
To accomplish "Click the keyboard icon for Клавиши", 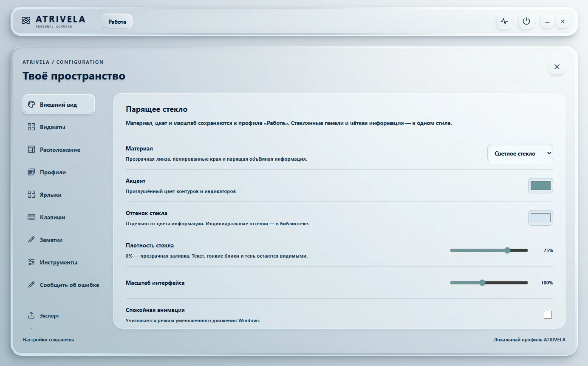I will coord(31,217).
